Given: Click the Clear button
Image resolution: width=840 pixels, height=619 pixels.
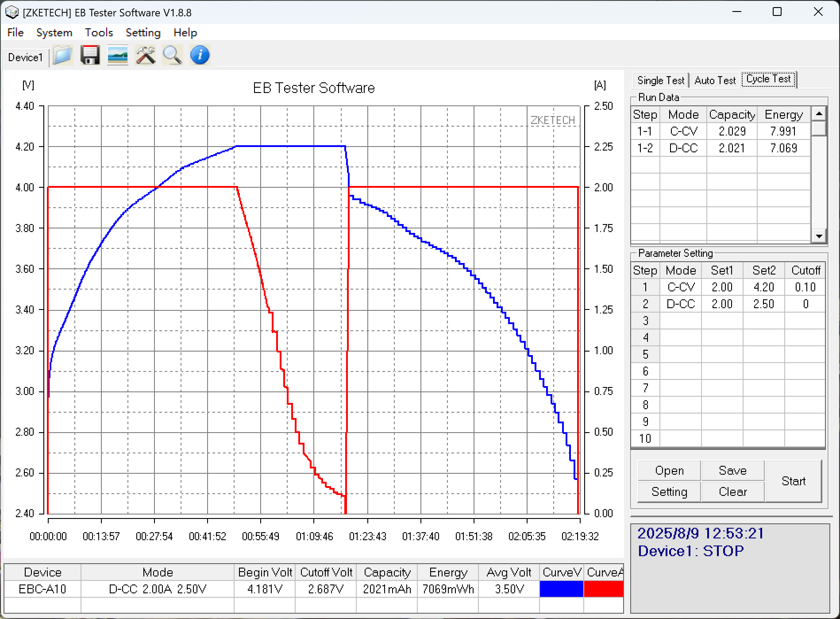Looking at the screenshot, I should [x=732, y=492].
